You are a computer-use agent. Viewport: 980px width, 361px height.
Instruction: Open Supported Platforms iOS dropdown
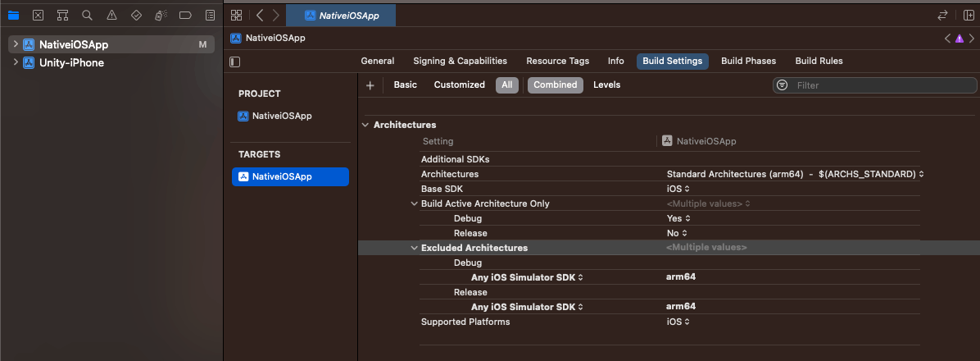pyautogui.click(x=678, y=322)
